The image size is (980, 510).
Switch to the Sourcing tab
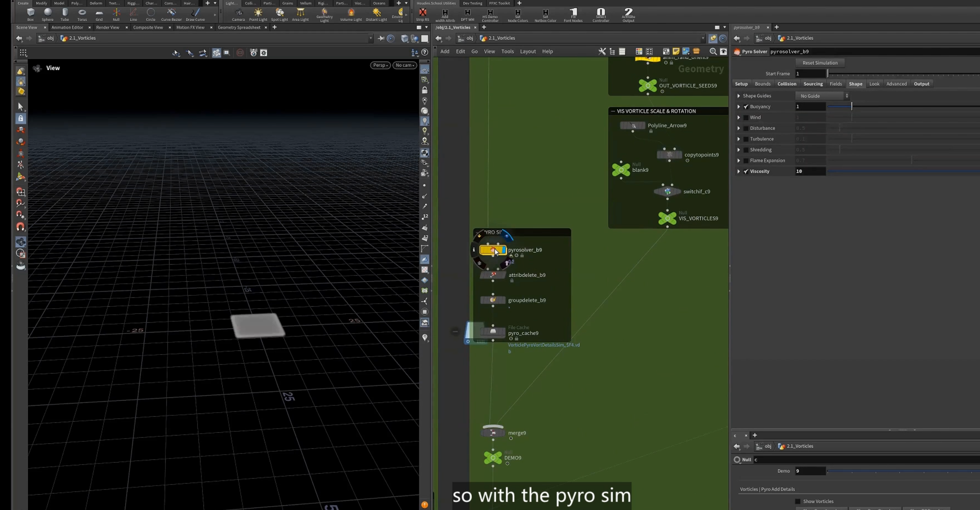(813, 84)
